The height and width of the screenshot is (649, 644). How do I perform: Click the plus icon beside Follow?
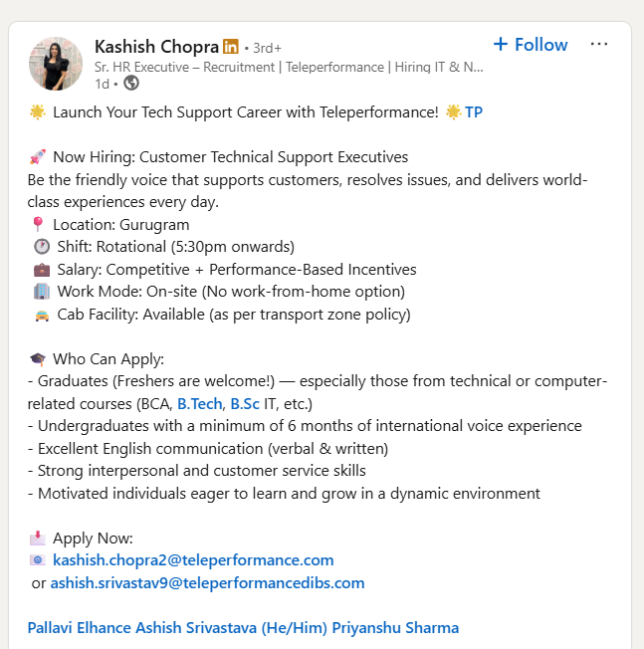[501, 45]
